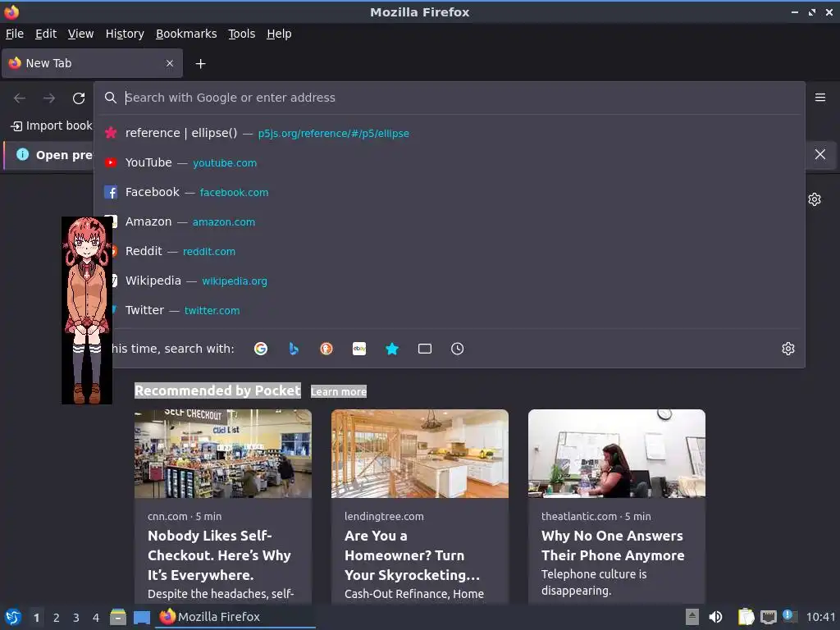Click the show desktop icon in taskbar
The width and height of the screenshot is (840, 630).
pos(141,618)
